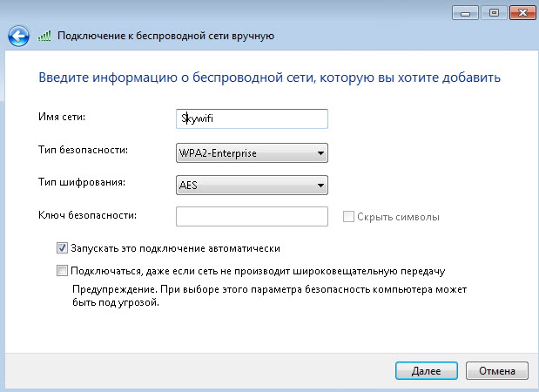The width and height of the screenshot is (539, 392).
Task: Click the empty security key field
Action: click(252, 216)
